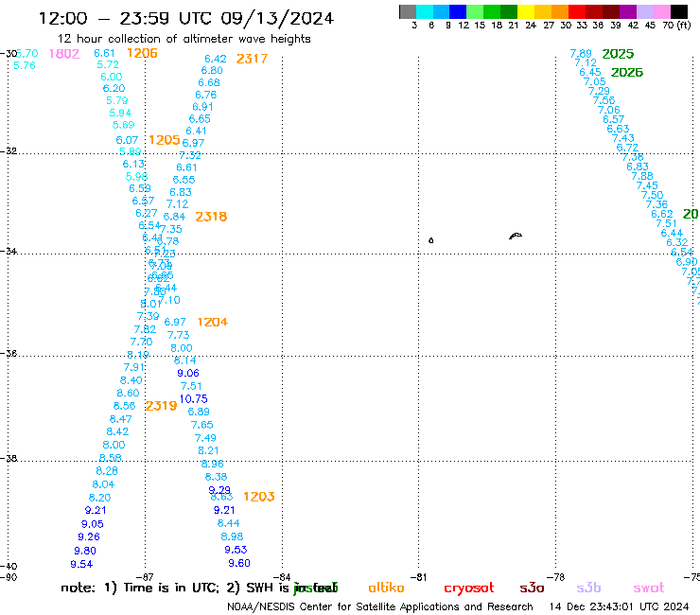Click the orange time label 1203
The width and height of the screenshot is (700, 615).
coord(259,497)
